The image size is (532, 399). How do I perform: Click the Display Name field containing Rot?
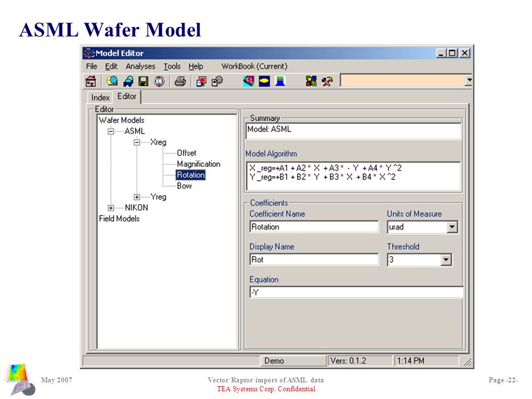(x=314, y=259)
